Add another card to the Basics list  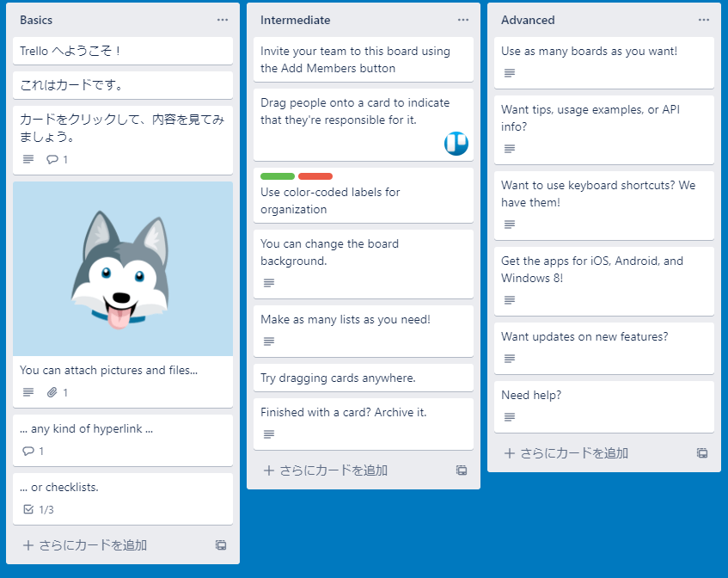[85, 545]
